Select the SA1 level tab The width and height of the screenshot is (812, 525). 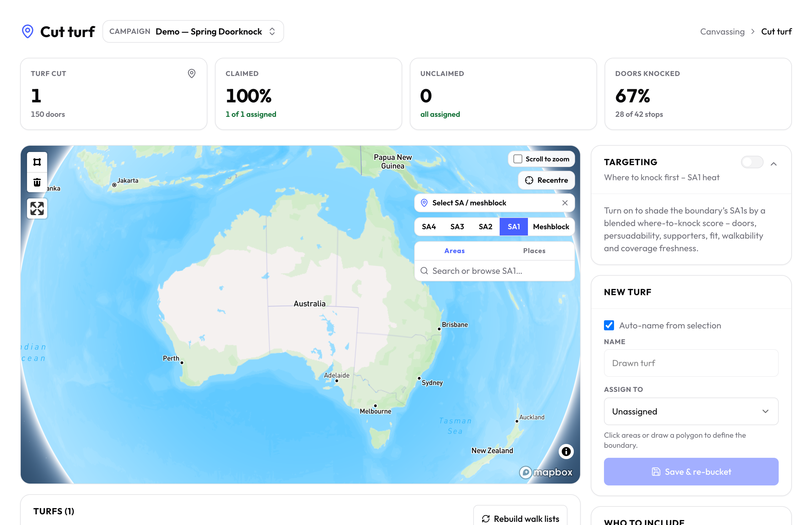pos(514,227)
